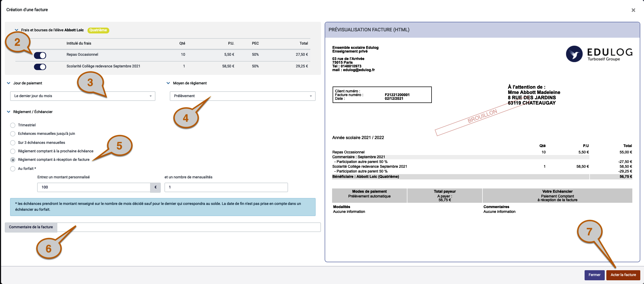Image resolution: width=644 pixels, height=284 pixels.
Task: Click the Scolarité total 29,25 €
Action: pyautogui.click(x=302, y=66)
